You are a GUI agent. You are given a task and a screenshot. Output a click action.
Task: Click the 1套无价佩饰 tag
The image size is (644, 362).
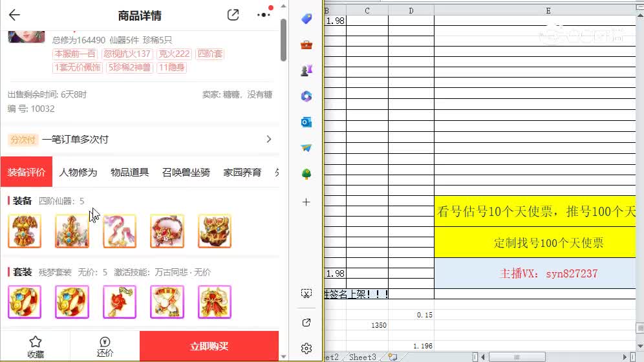77,67
